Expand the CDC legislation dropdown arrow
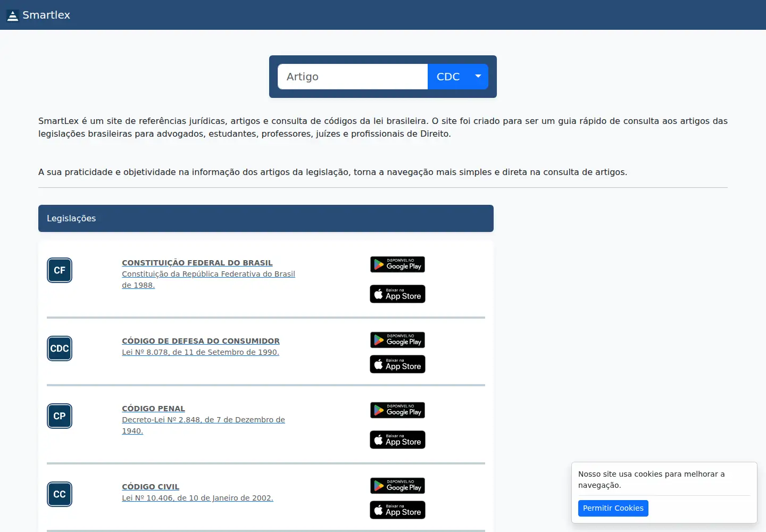766x532 pixels. [x=478, y=77]
